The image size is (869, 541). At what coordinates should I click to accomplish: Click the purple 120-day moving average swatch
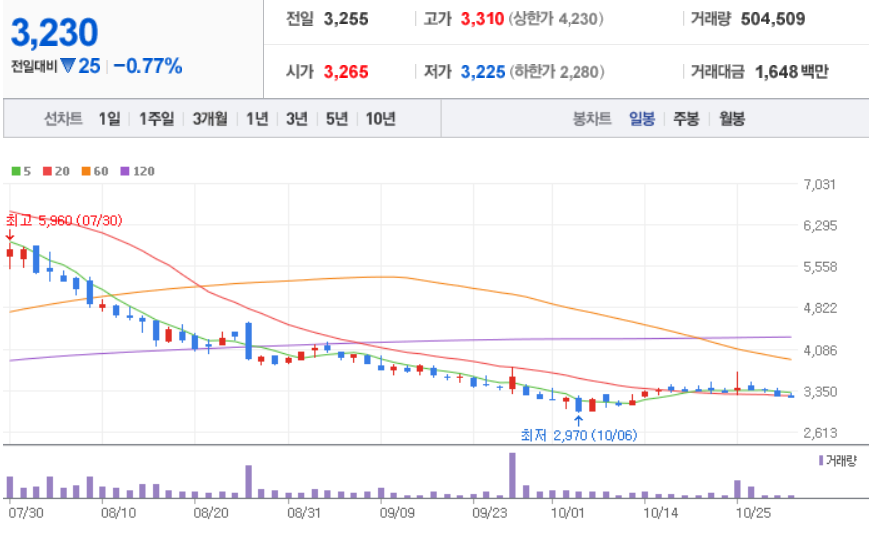click(x=125, y=171)
